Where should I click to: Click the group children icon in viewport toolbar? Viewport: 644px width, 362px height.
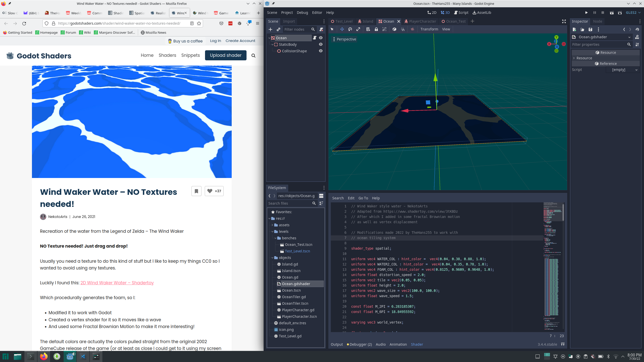point(384,29)
